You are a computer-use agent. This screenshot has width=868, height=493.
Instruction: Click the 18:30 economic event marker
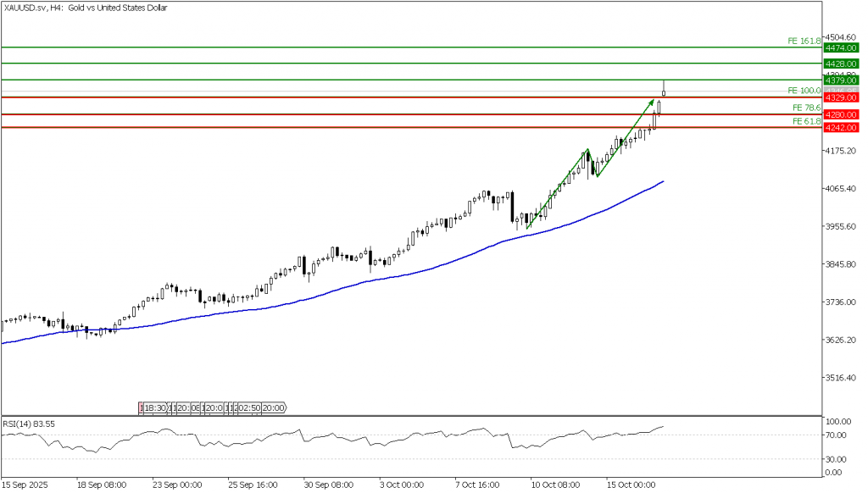pos(155,407)
